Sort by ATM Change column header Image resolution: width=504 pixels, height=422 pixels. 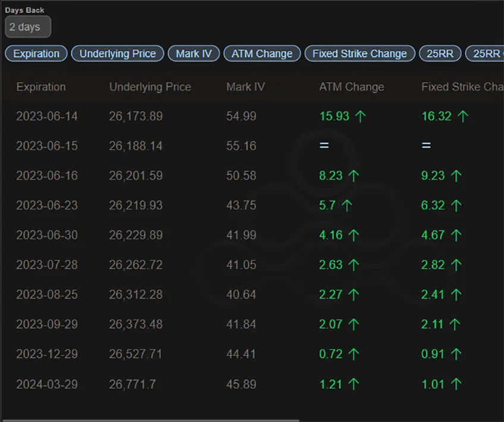click(x=352, y=87)
